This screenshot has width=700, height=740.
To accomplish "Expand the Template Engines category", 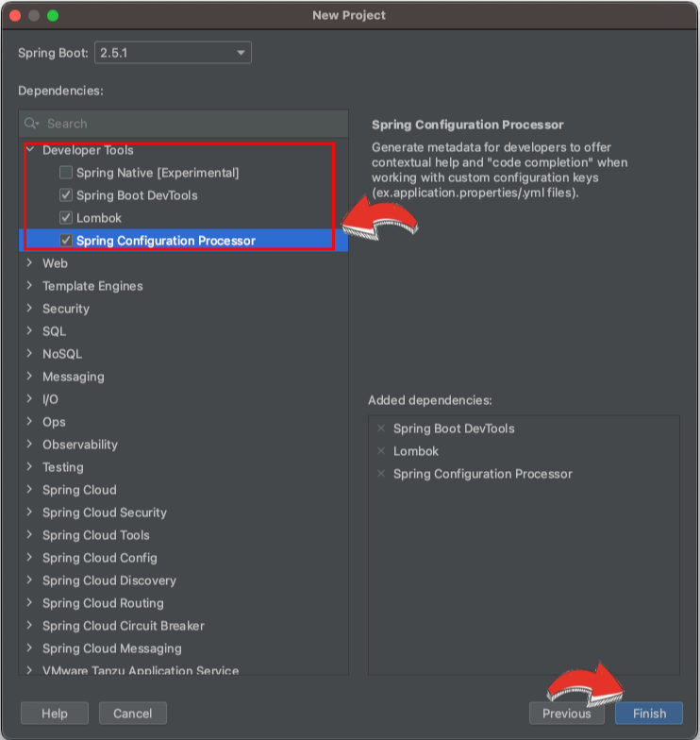I will tap(30, 285).
